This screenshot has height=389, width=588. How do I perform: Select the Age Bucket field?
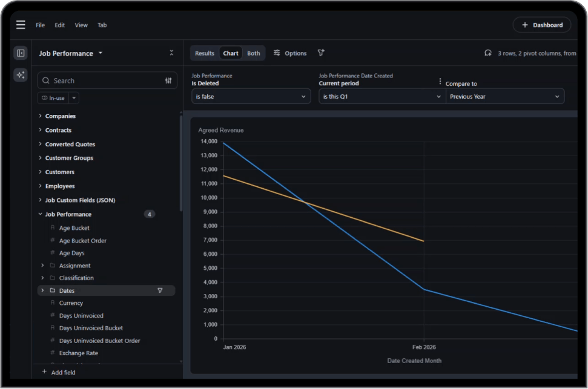pyautogui.click(x=74, y=228)
